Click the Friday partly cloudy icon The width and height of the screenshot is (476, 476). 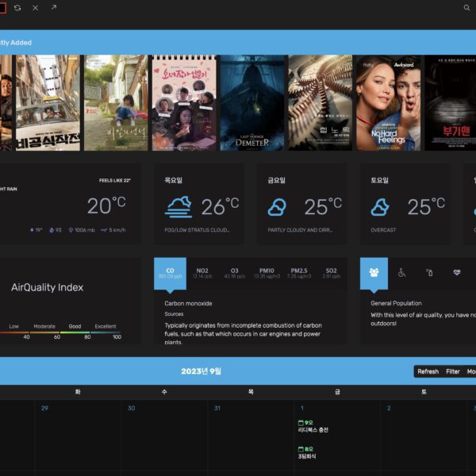[277, 207]
